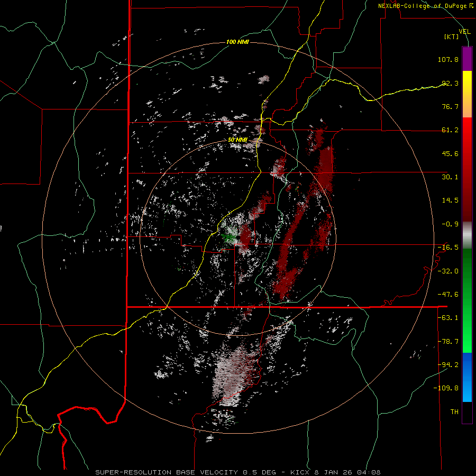Click the 50 NMI range ring label
The height and width of the screenshot is (476, 476).
(237, 140)
